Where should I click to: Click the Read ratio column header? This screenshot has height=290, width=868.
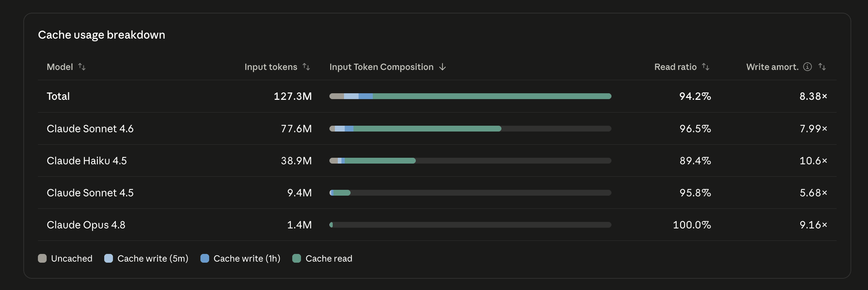(675, 67)
